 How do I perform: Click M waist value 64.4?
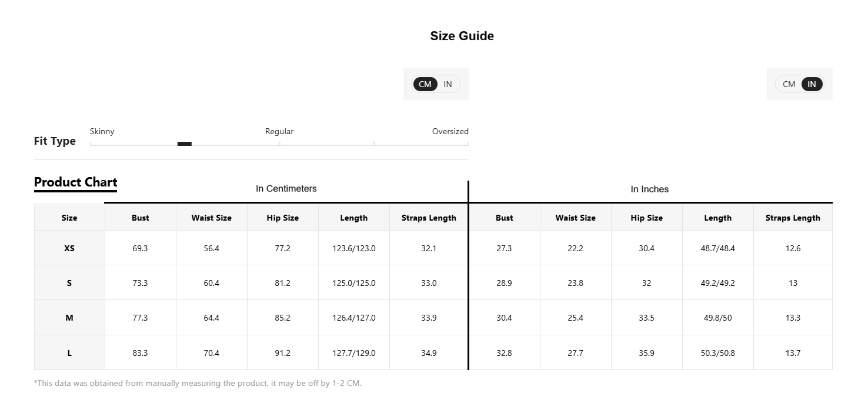click(212, 318)
